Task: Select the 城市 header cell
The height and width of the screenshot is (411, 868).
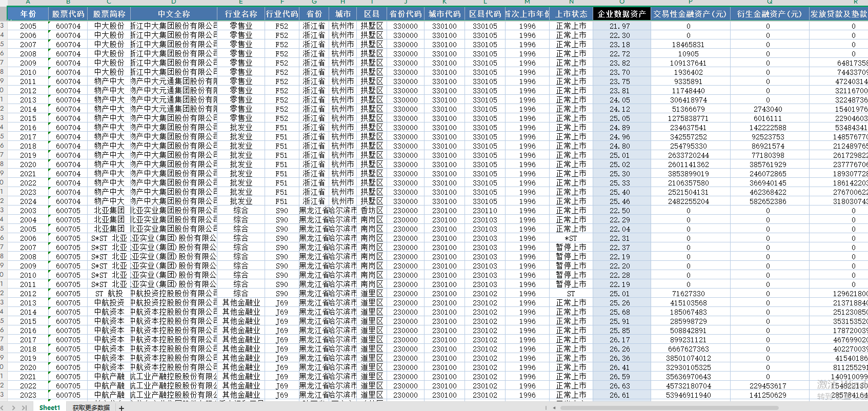Action: (x=343, y=14)
